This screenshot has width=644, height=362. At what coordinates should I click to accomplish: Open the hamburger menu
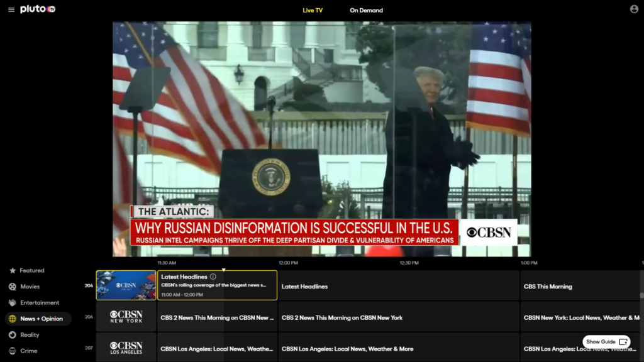point(11,9)
